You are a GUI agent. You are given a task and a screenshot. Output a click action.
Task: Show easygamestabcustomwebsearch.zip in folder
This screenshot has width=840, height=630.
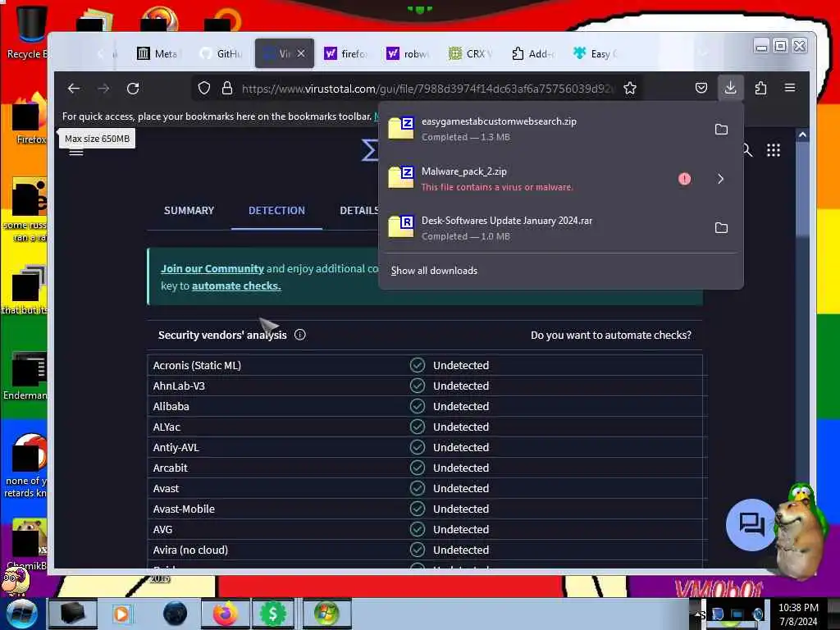coord(721,129)
